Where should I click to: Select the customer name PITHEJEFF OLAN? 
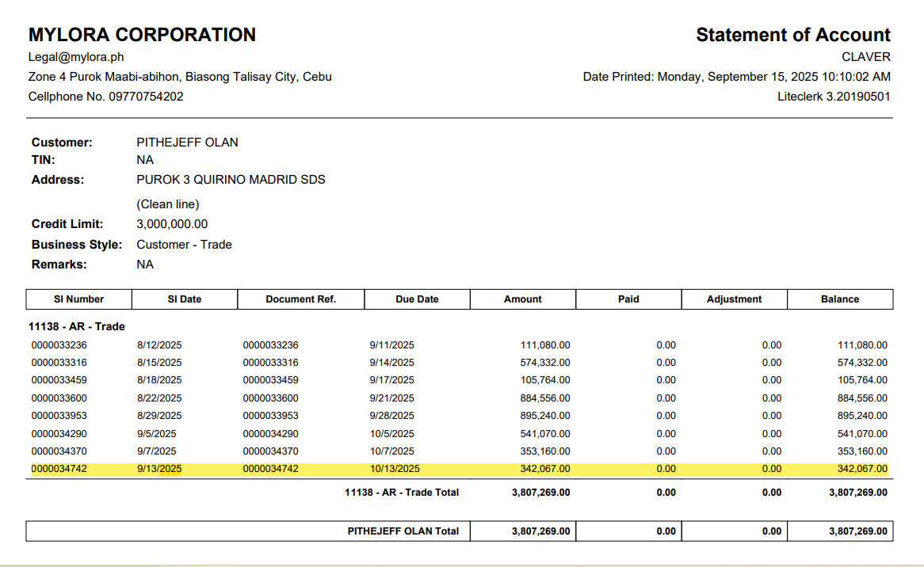point(187,143)
